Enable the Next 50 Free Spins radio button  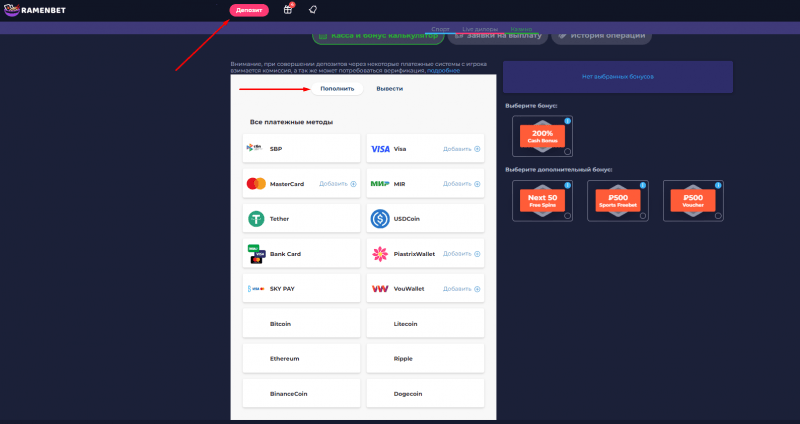pyautogui.click(x=568, y=215)
